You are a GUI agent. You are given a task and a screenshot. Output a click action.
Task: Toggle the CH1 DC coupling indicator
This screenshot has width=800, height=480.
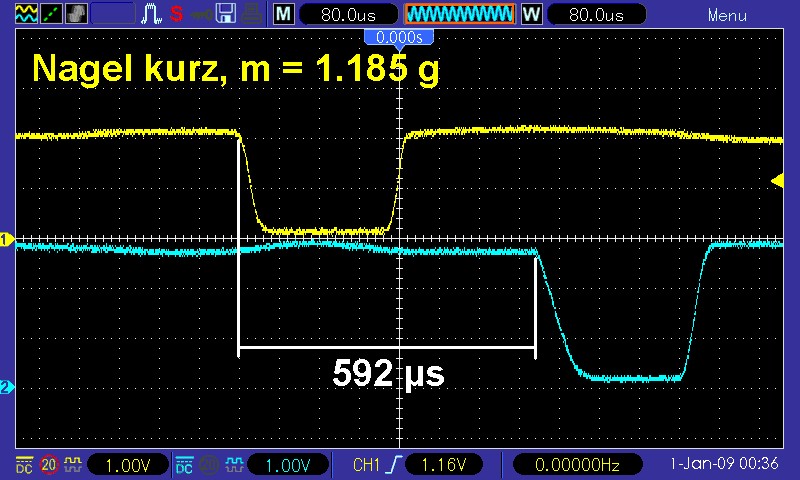tap(22, 465)
